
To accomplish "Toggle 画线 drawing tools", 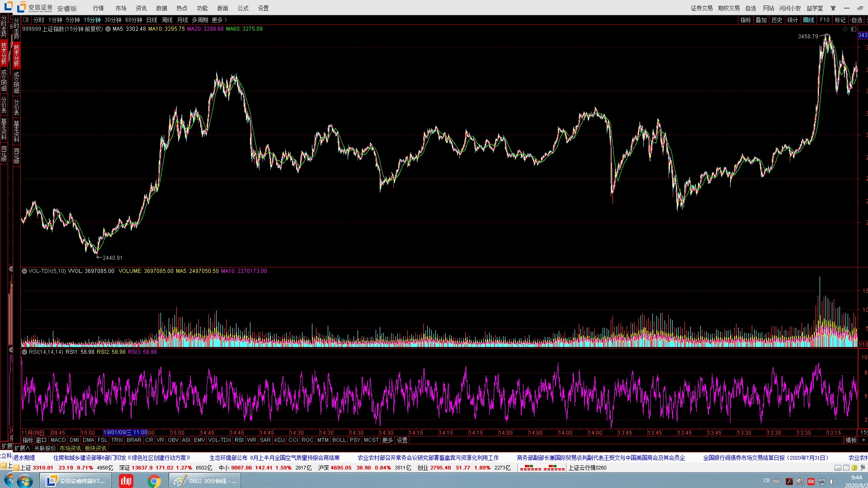I will pyautogui.click(x=808, y=20).
